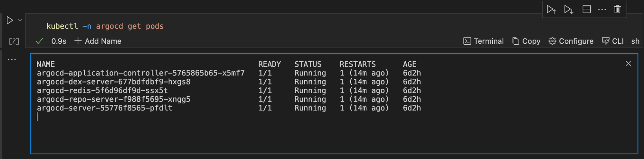Open More Actions ellipsis in cell toolbar
The width and height of the screenshot is (644, 159).
[602, 9]
